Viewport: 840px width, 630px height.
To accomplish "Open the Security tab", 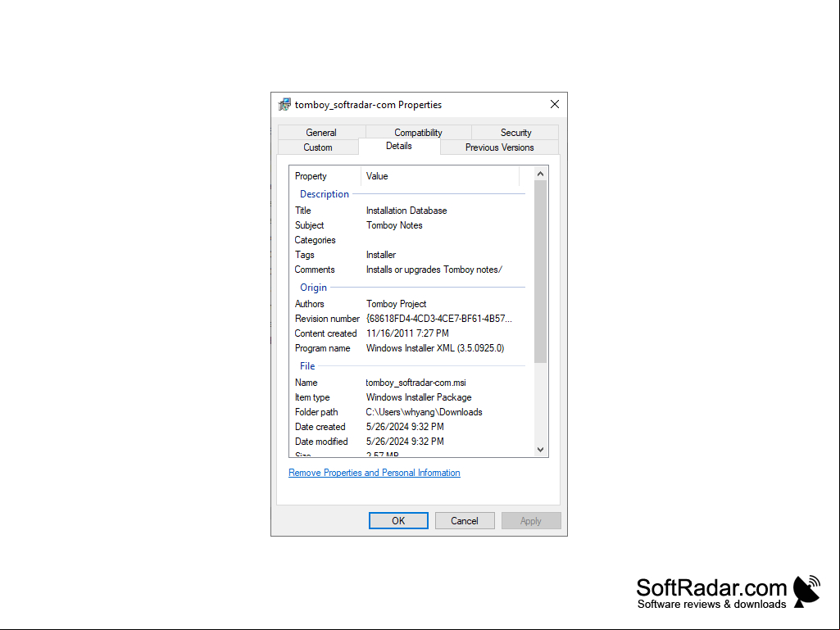I will tap(515, 133).
